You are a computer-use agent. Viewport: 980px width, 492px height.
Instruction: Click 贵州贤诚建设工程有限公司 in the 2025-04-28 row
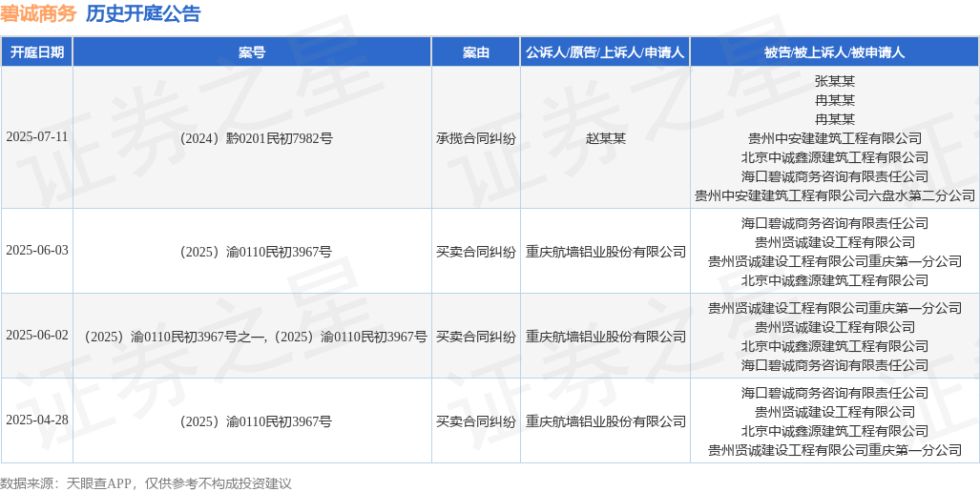click(x=834, y=412)
